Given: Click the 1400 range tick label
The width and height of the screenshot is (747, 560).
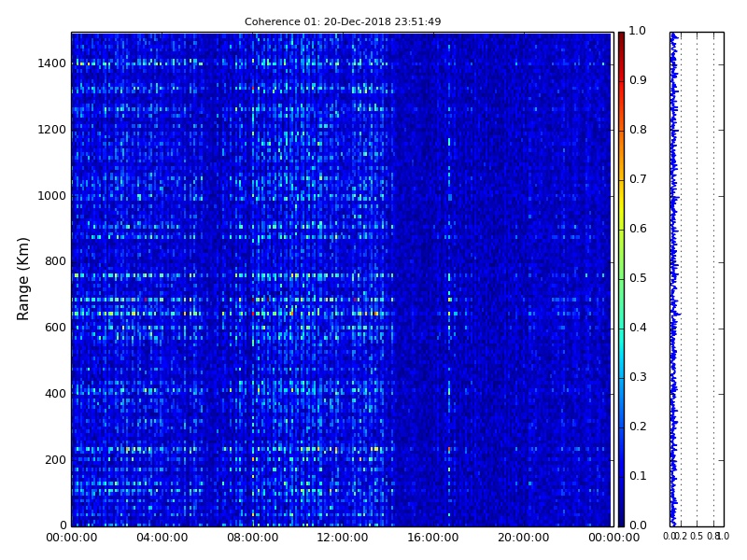Looking at the screenshot, I should pyautogui.click(x=51, y=63).
